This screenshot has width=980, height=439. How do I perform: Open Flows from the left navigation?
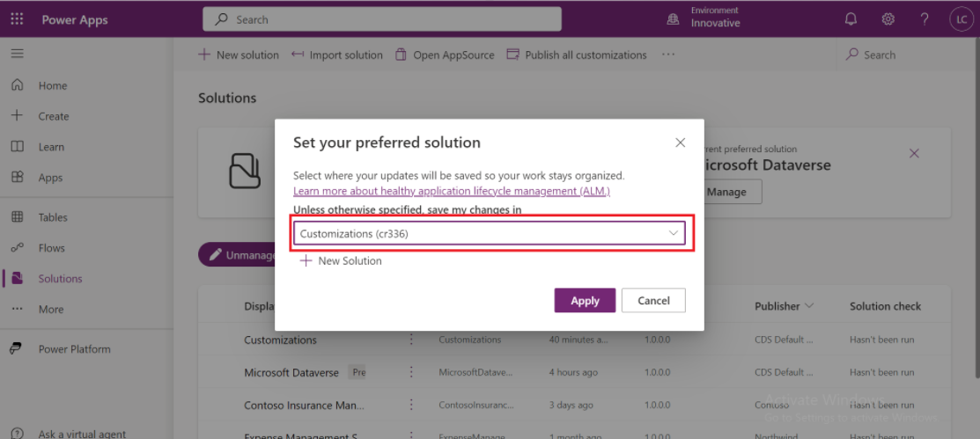[51, 248]
